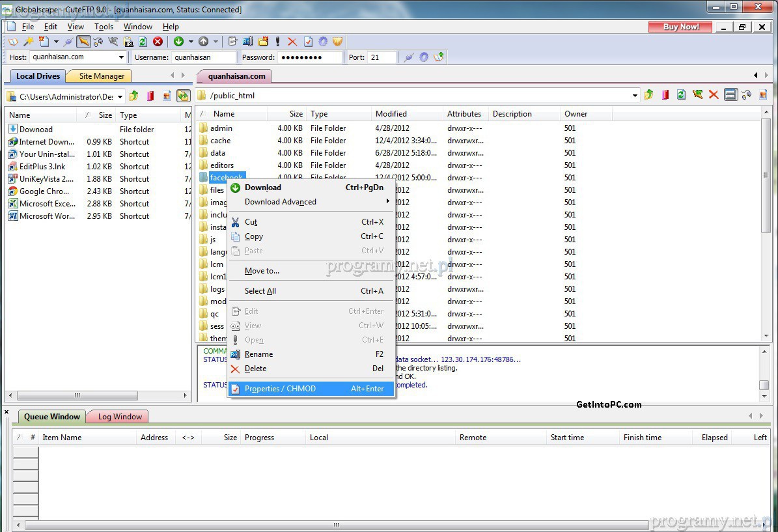Click the Buy Now! button
The height and width of the screenshot is (532, 778).
[680, 27]
